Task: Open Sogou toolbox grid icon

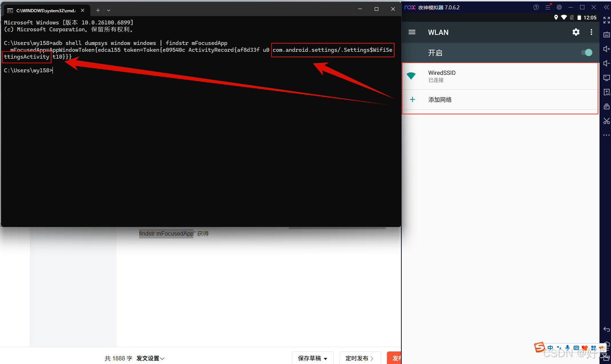Action: tap(593, 348)
